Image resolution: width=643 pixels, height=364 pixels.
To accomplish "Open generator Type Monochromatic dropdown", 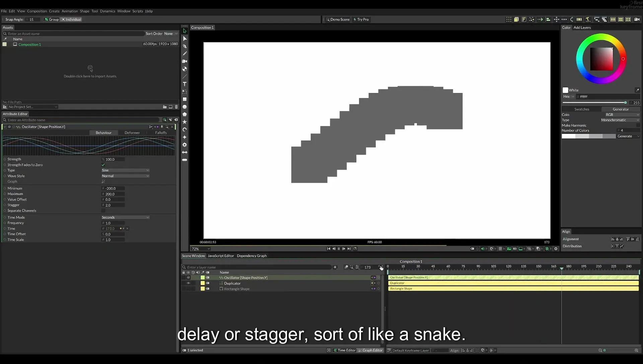I will point(620,120).
